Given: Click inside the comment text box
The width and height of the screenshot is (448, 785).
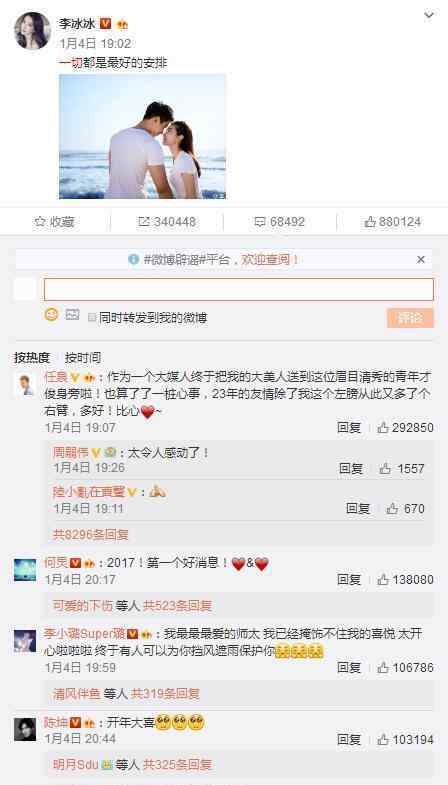Looking at the screenshot, I should pos(239,289).
